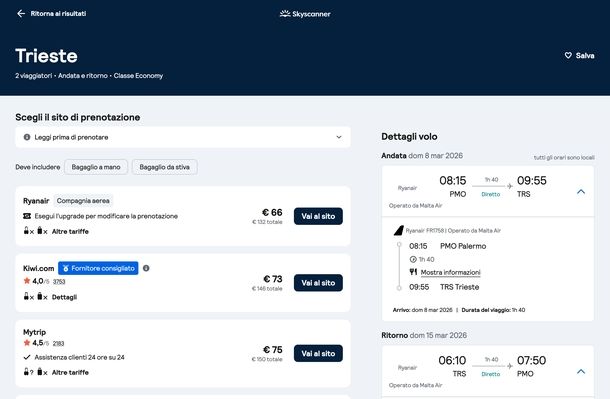Click 'Vai al sito' for Mytrip €75
This screenshot has height=399, width=610.
click(x=318, y=354)
